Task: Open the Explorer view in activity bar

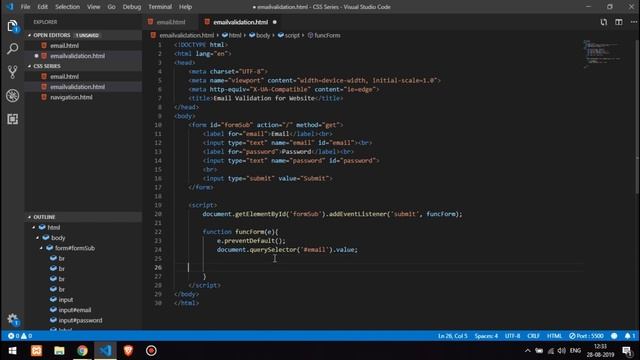Action: tap(12, 27)
